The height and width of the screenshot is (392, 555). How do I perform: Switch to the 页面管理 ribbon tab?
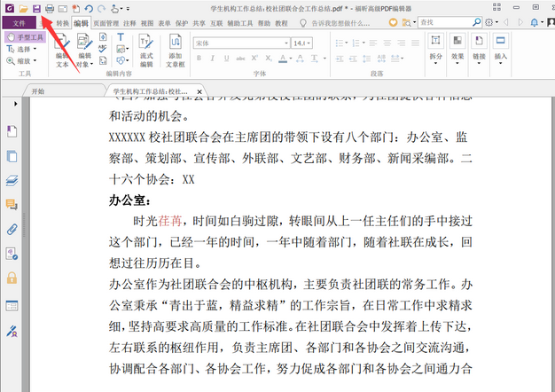point(106,22)
